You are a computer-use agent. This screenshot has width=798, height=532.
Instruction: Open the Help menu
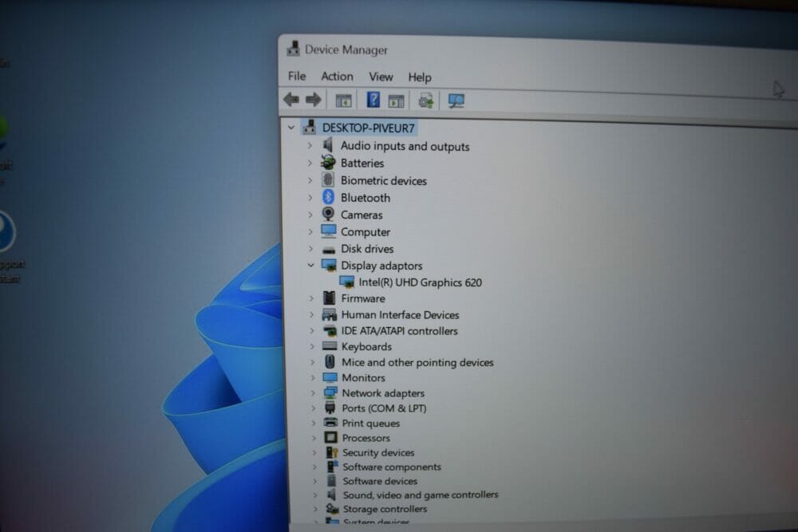pyautogui.click(x=420, y=77)
